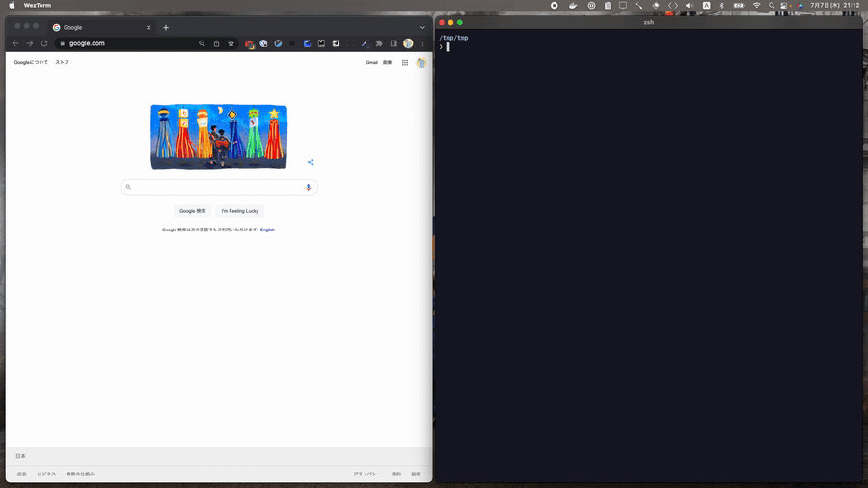Open プライバシー footer link

pyautogui.click(x=367, y=474)
